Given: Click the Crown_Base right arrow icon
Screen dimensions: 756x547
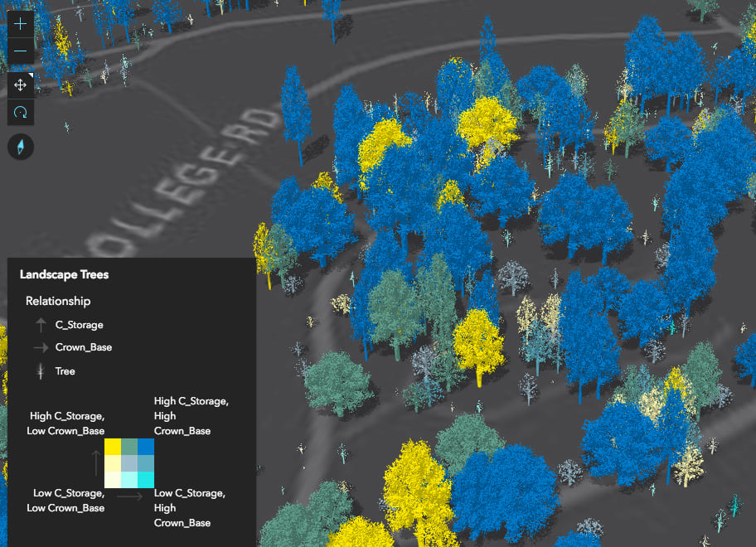Looking at the screenshot, I should pos(41,347).
